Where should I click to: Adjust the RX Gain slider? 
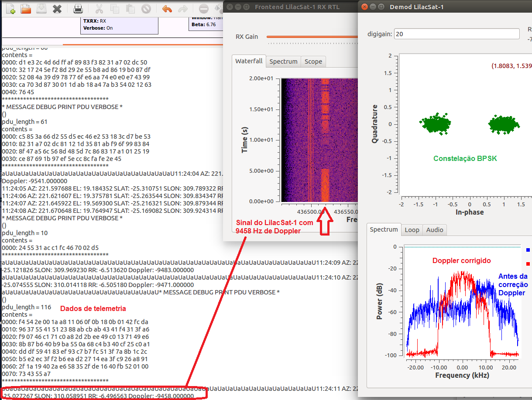312,37
